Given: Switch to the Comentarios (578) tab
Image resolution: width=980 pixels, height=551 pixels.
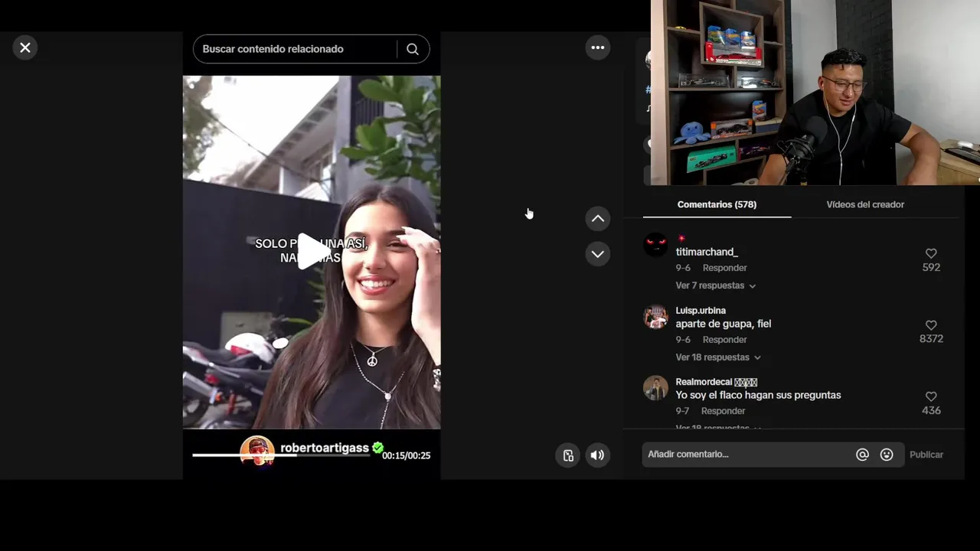Looking at the screenshot, I should click(717, 204).
